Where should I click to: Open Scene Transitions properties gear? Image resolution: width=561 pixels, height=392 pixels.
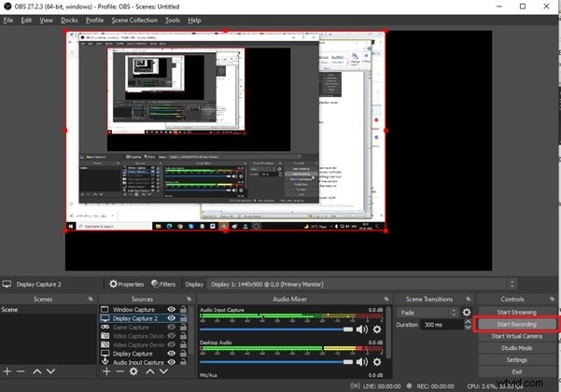[467, 312]
